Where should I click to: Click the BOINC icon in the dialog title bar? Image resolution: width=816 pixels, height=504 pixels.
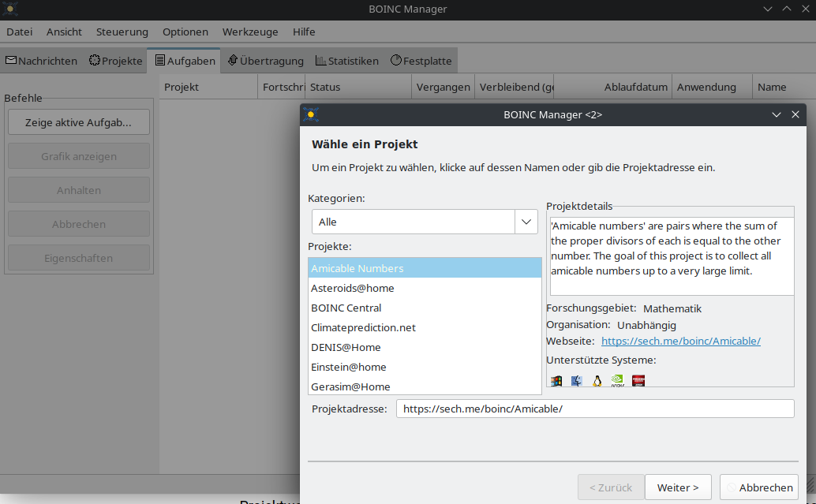click(x=311, y=114)
